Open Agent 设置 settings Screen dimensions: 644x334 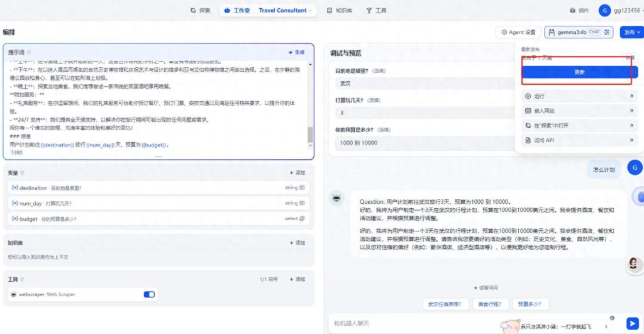(518, 32)
